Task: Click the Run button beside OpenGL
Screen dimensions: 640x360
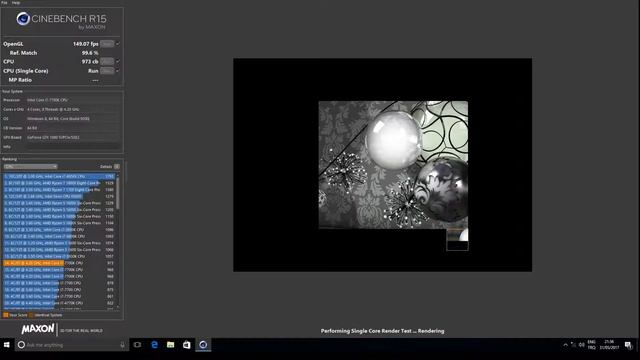Action: (x=107, y=44)
